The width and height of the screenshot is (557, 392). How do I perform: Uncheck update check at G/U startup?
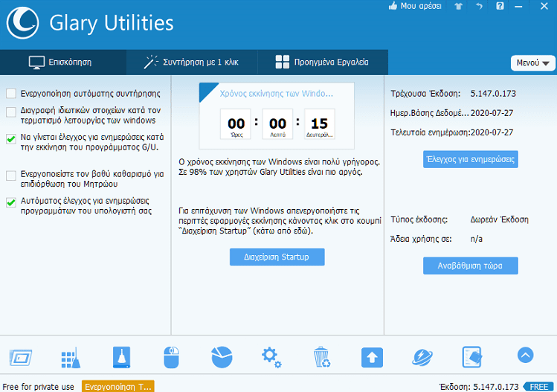(x=11, y=138)
